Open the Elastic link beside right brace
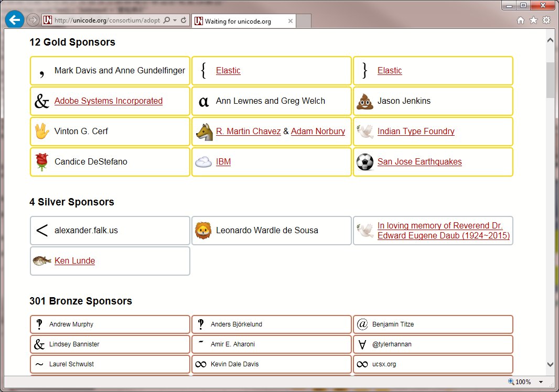This screenshot has width=559, height=392. [390, 71]
